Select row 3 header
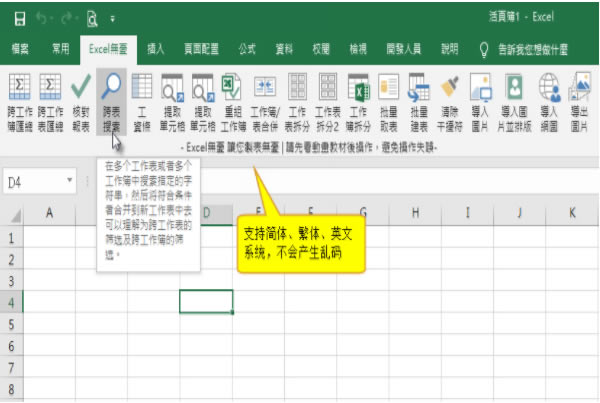This screenshot has height=403, width=600. 11,281
